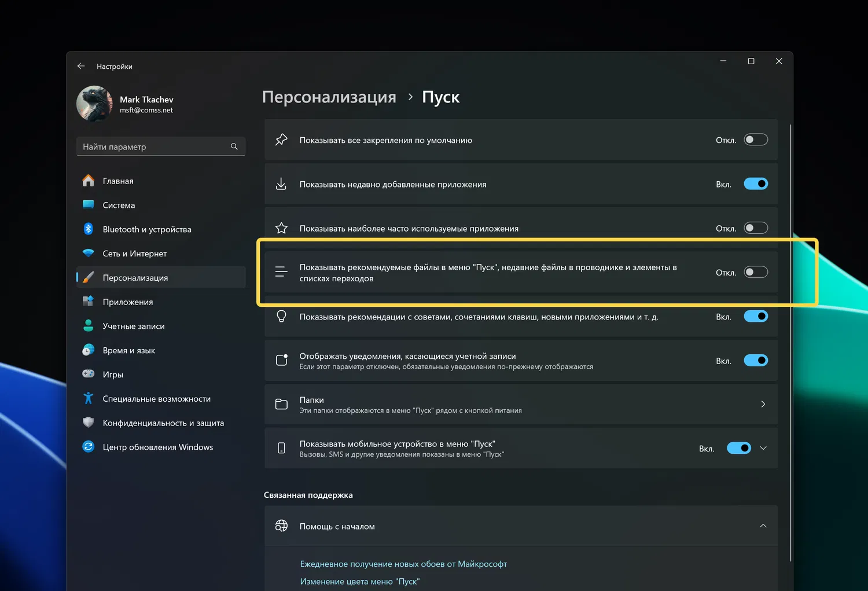
Task: Open link about changing Start menu color
Action: click(x=359, y=581)
